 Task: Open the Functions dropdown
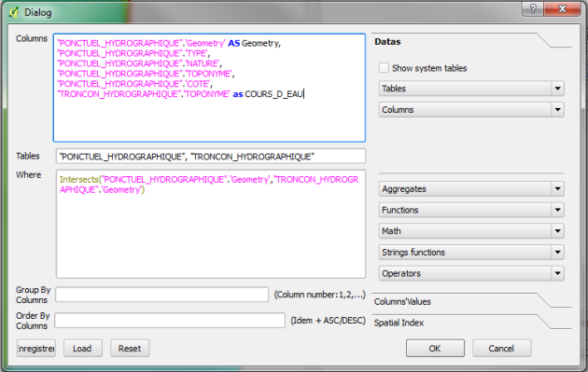coord(471,210)
